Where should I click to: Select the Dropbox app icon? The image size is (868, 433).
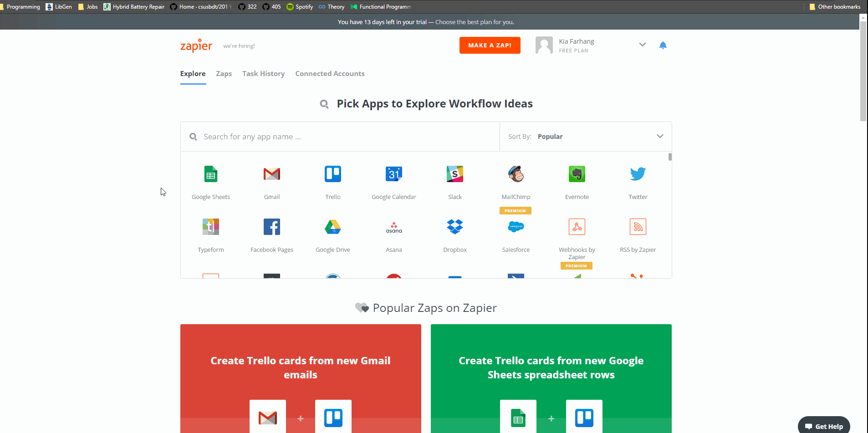tap(455, 227)
